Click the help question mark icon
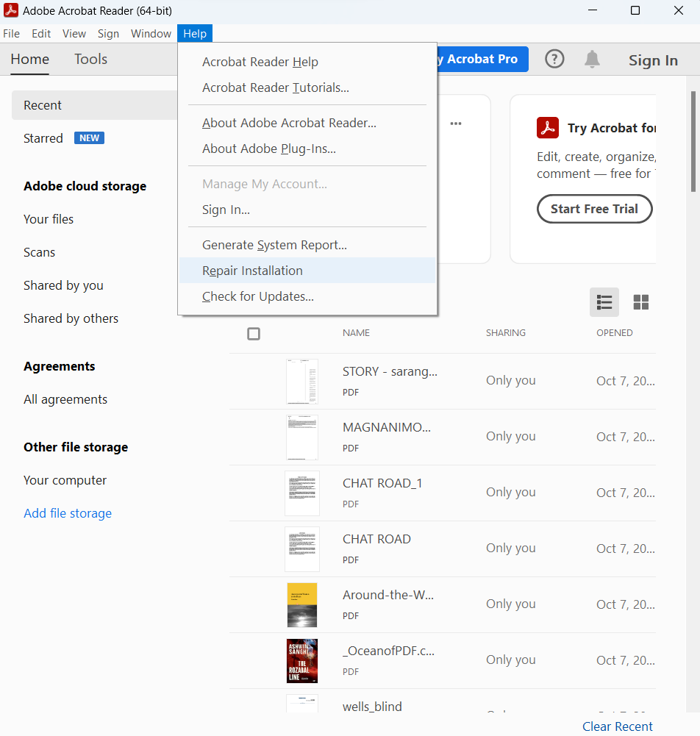 [x=554, y=60]
